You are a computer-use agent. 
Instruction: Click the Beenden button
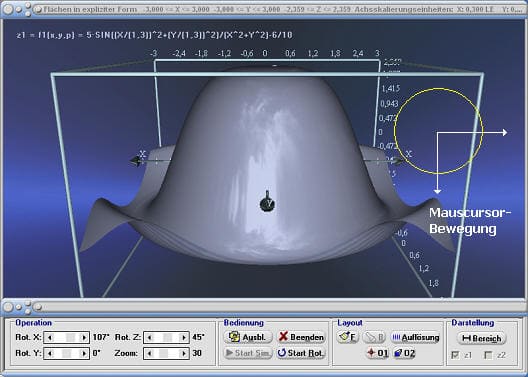301,337
